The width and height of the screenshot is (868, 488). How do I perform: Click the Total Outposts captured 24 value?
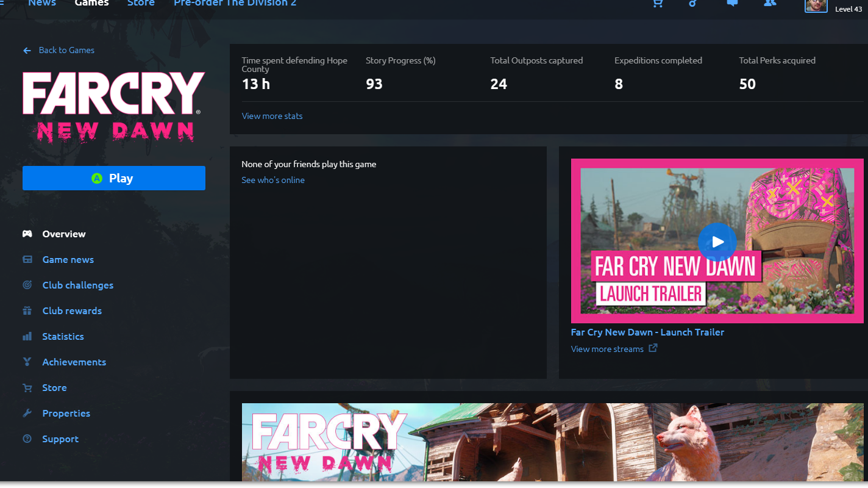[x=499, y=84]
